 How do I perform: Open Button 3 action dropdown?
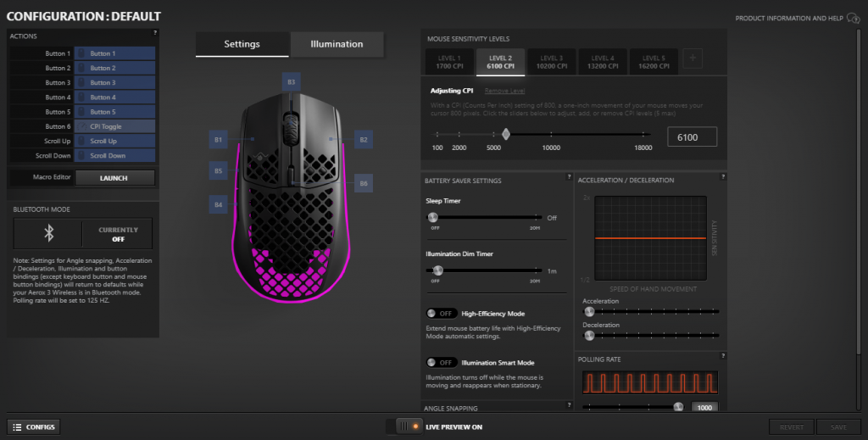114,82
